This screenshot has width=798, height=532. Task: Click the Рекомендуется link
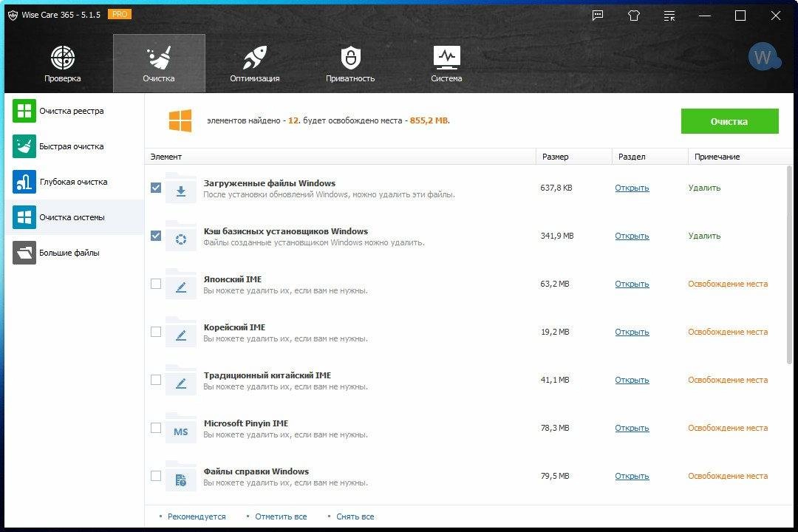pos(197,516)
